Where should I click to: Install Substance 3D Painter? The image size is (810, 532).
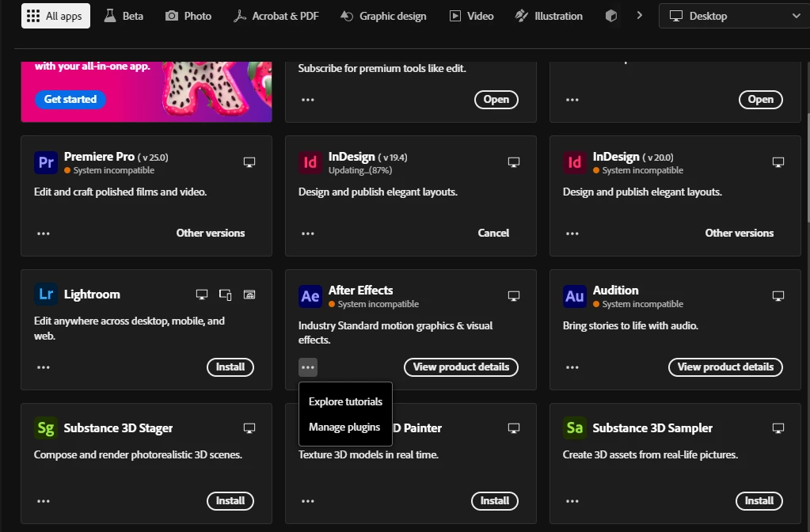(494, 501)
